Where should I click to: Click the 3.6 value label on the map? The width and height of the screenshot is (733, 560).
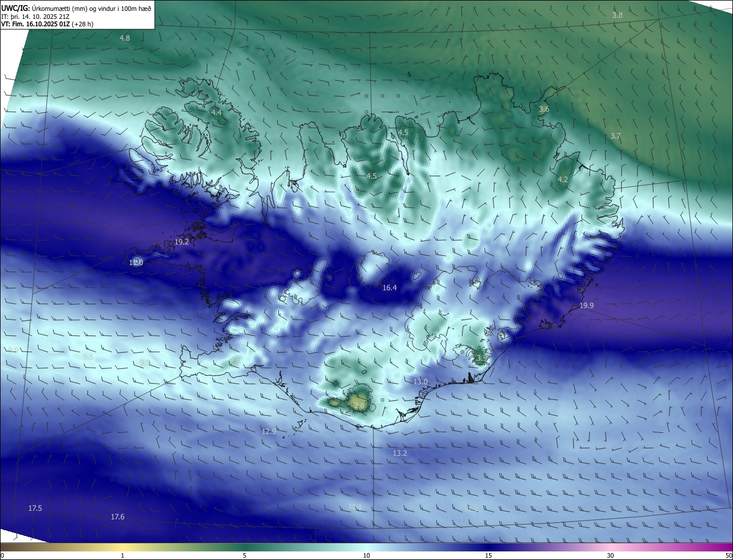tap(544, 109)
